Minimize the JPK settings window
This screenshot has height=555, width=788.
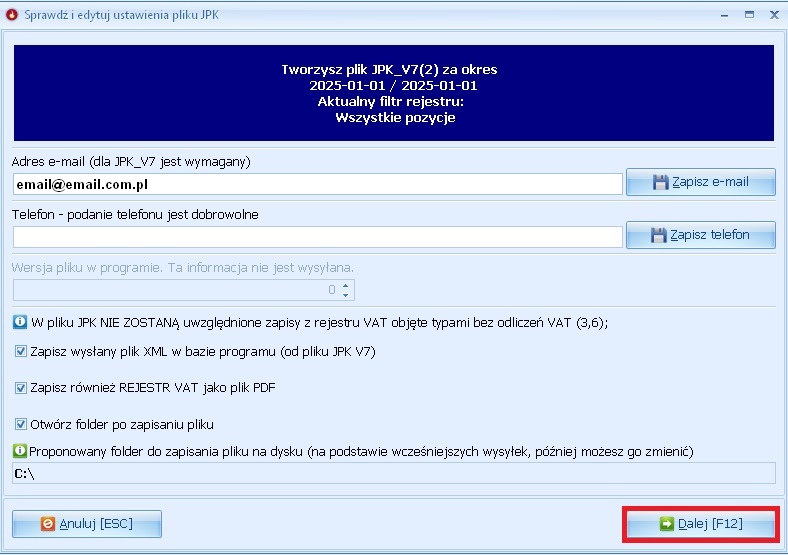click(x=724, y=15)
